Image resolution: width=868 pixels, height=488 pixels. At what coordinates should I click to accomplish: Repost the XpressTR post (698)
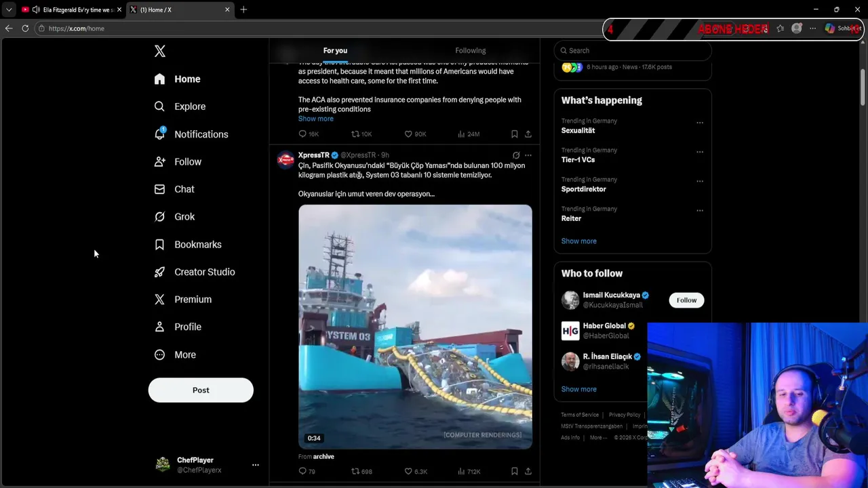point(361,471)
